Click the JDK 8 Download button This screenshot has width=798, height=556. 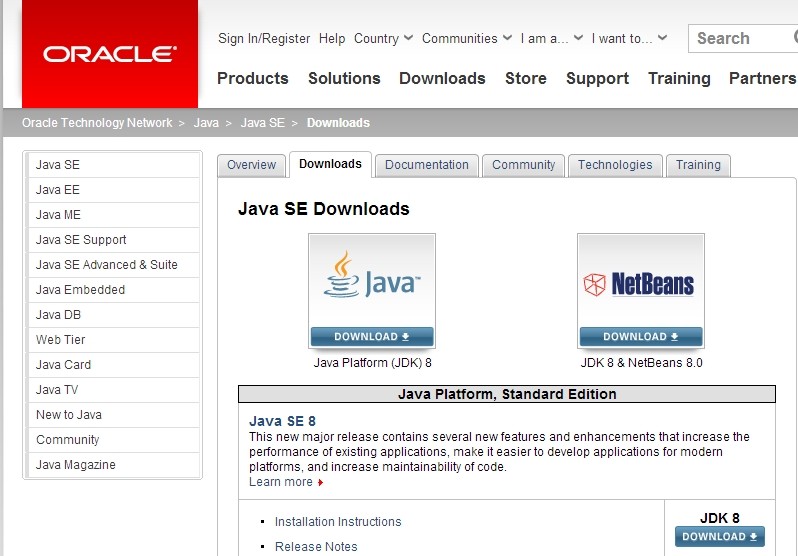point(720,536)
